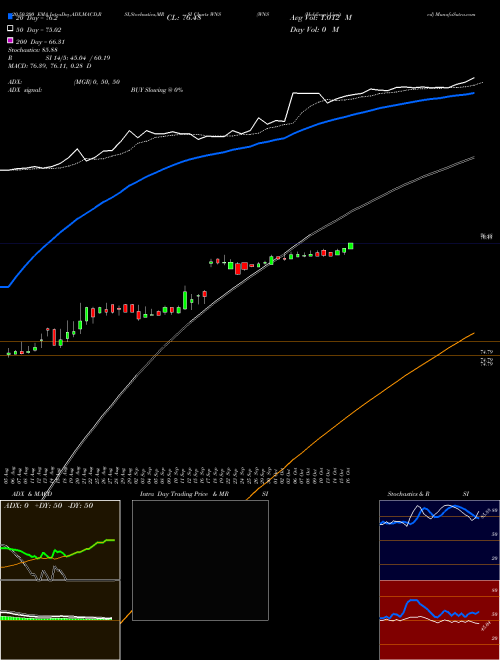
Task: Click the magenta 200 Day legend swatch
Action: click(x=11, y=40)
